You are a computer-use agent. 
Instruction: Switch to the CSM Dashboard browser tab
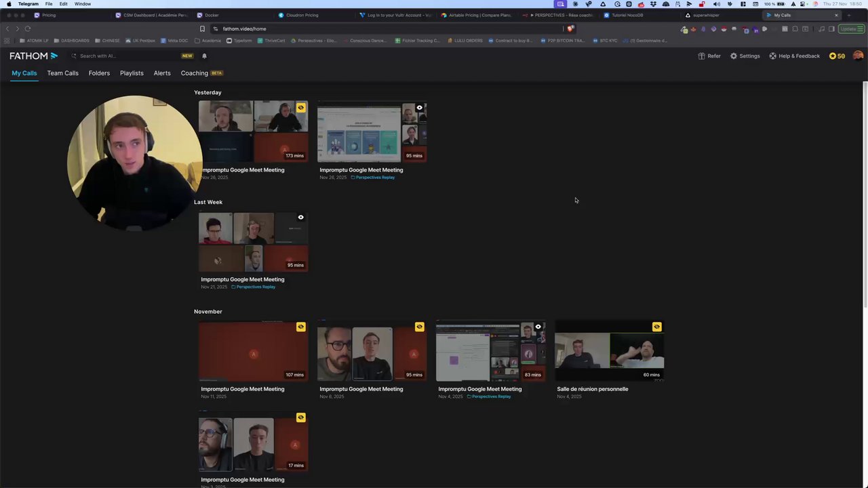(x=151, y=15)
